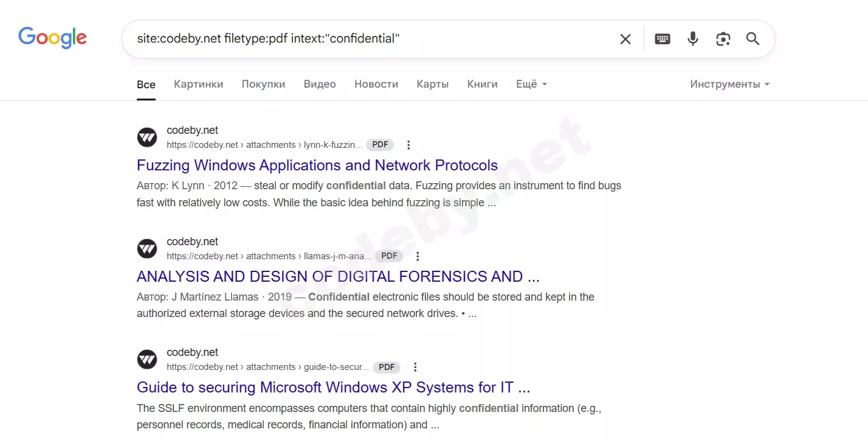Click the magnifying glass search icon
The width and height of the screenshot is (868, 446).
click(x=753, y=38)
